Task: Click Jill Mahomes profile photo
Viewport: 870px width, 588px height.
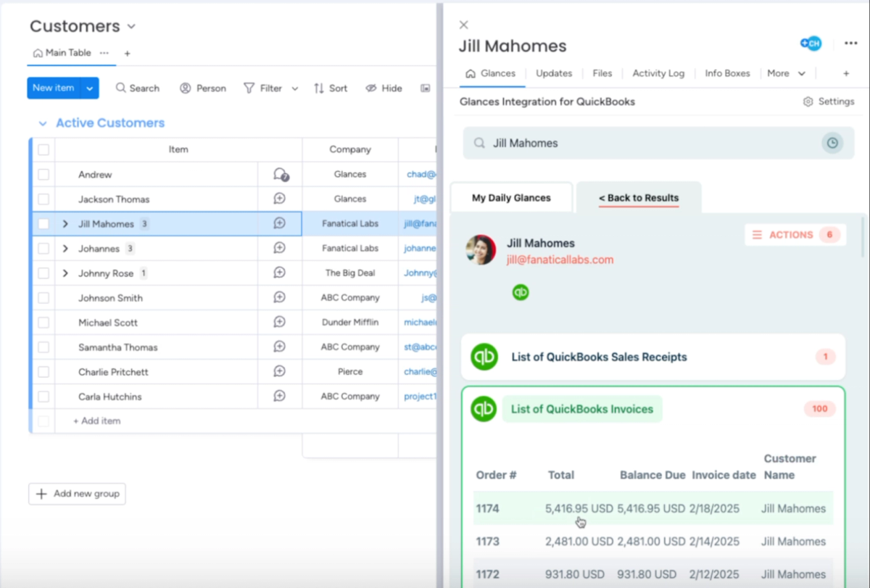Action: tap(481, 249)
